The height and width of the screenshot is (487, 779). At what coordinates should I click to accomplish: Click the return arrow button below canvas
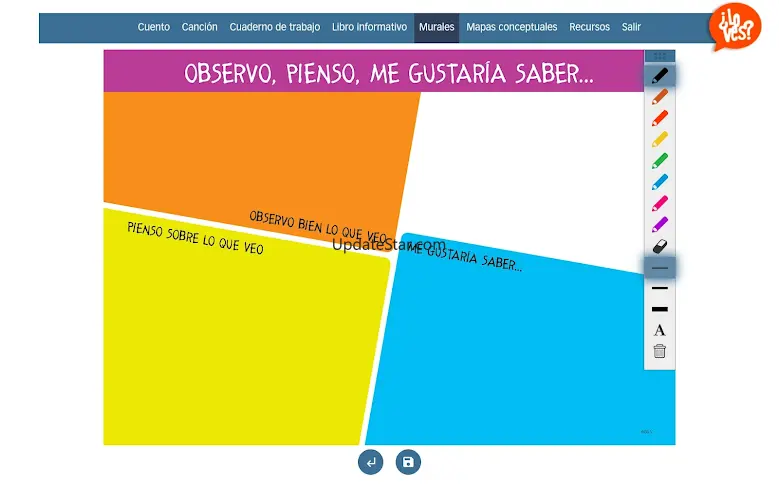point(371,462)
